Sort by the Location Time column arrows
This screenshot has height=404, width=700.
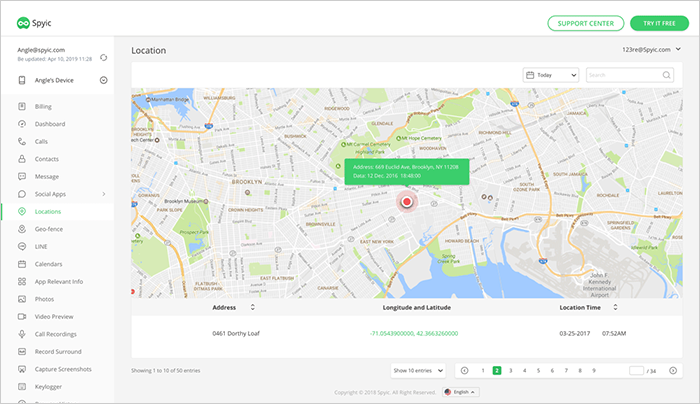(615, 307)
